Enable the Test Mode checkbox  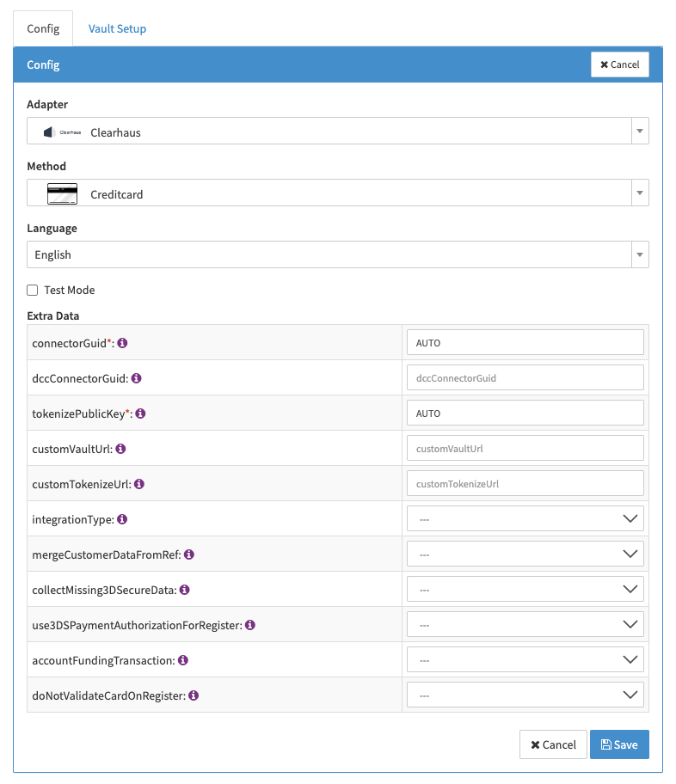click(x=33, y=291)
